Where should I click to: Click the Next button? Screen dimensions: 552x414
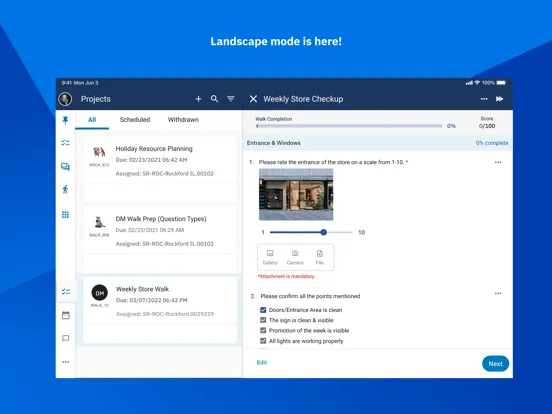click(x=495, y=364)
